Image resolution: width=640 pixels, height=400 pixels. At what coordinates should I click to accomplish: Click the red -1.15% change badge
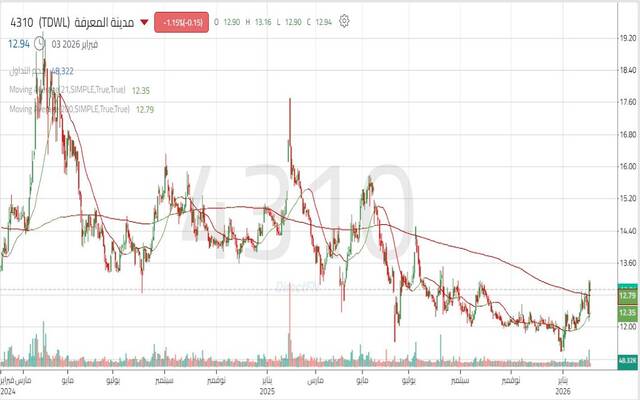(x=181, y=21)
